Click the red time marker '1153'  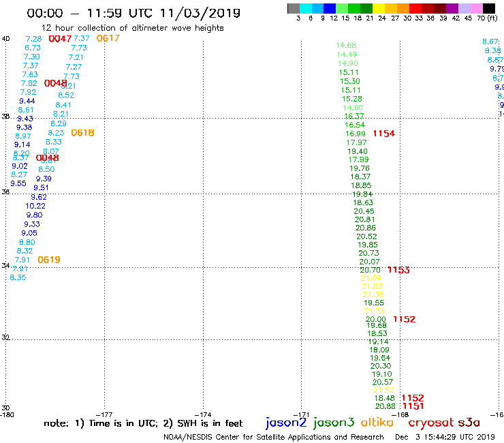click(x=398, y=270)
